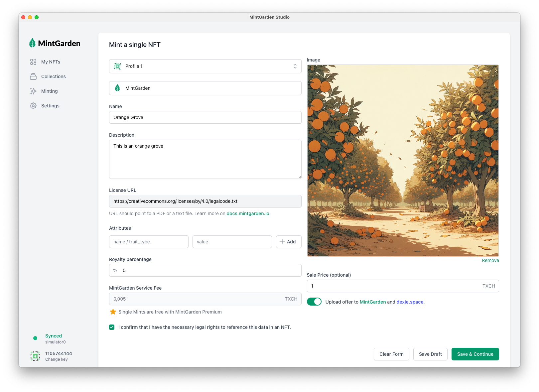Click the gold Premium star icon
Image resolution: width=539 pixels, height=392 pixels.
point(113,312)
